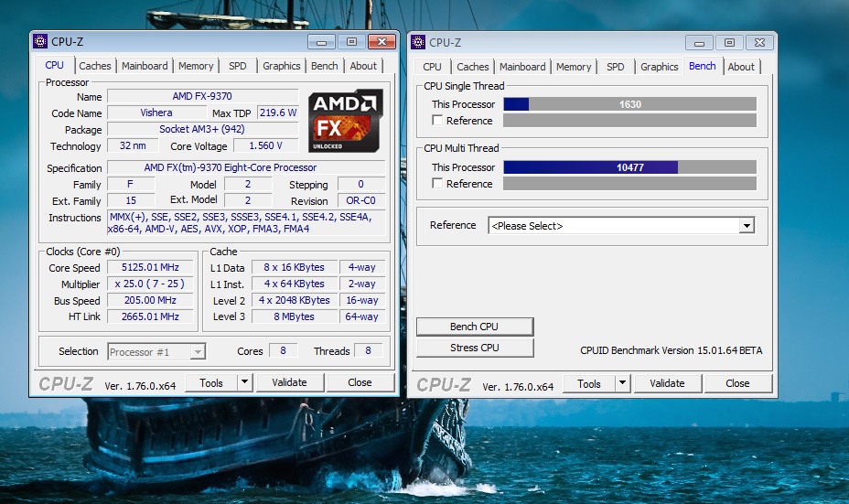Click Max TDP value 219.6 W
The width and height of the screenshot is (849, 504).
[278, 113]
